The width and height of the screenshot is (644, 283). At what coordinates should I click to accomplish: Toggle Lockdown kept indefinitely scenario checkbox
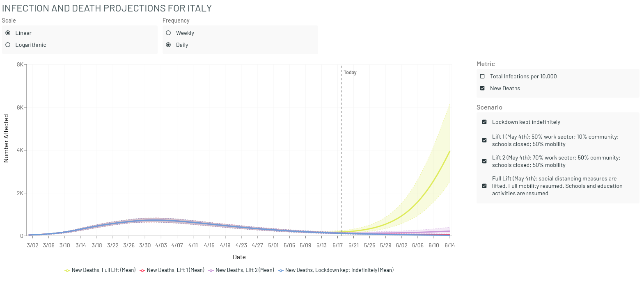coord(484,122)
